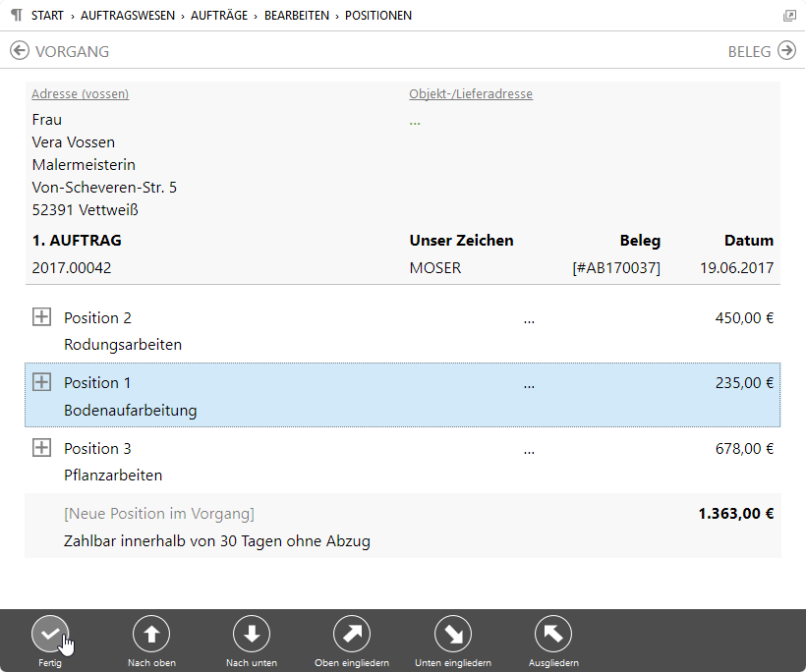Open the Adresse (vossen) link
Screen dimensions: 806x672
point(80,94)
